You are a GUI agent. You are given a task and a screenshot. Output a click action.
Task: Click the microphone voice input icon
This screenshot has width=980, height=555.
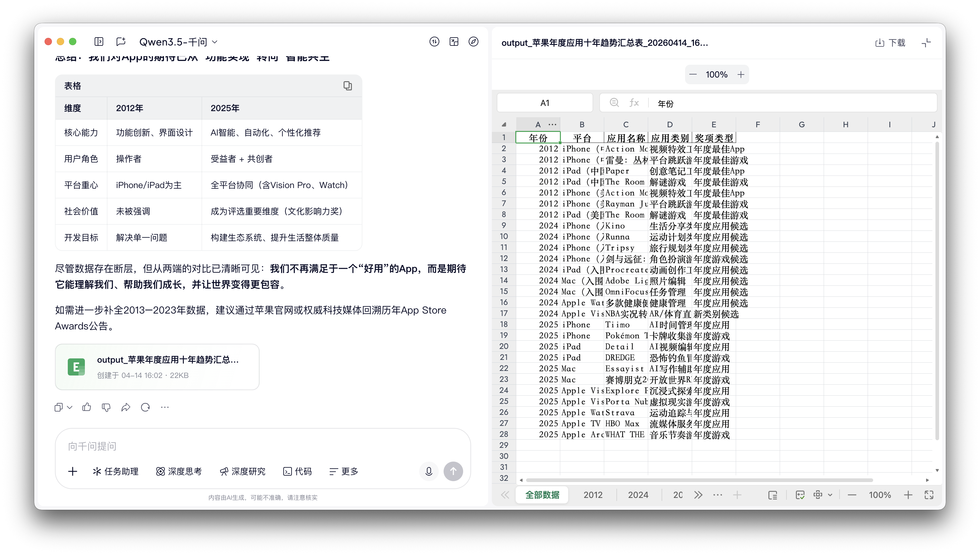coord(428,472)
